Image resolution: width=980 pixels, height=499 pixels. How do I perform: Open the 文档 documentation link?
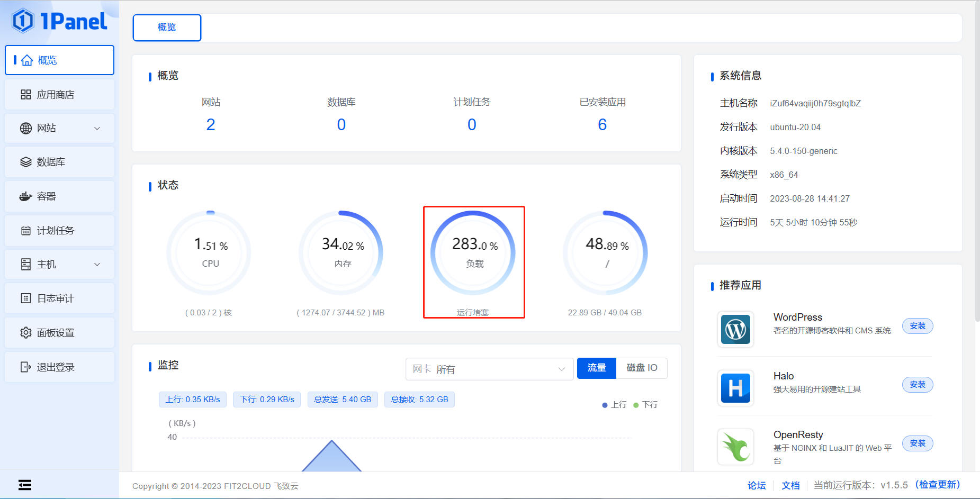(x=790, y=485)
